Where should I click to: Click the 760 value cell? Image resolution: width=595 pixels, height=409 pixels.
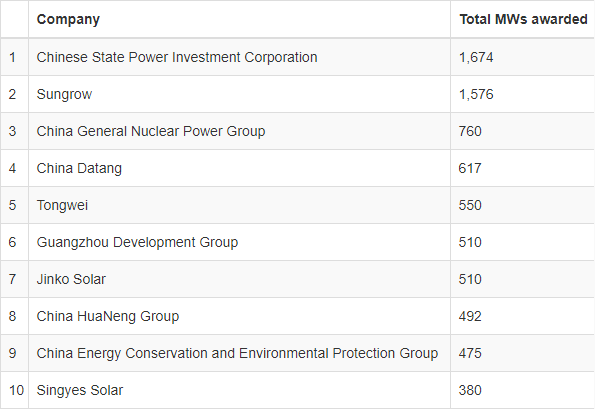523,131
